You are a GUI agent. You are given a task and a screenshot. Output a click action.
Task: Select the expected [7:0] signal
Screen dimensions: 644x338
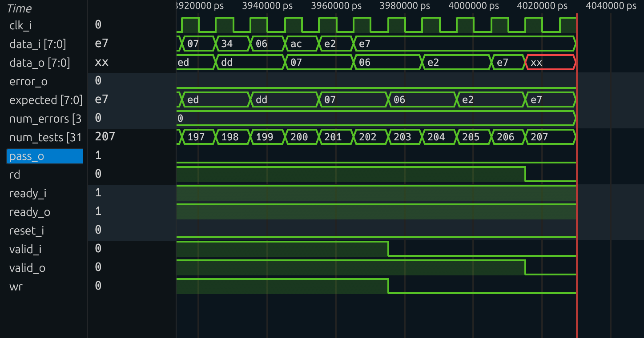click(x=46, y=100)
